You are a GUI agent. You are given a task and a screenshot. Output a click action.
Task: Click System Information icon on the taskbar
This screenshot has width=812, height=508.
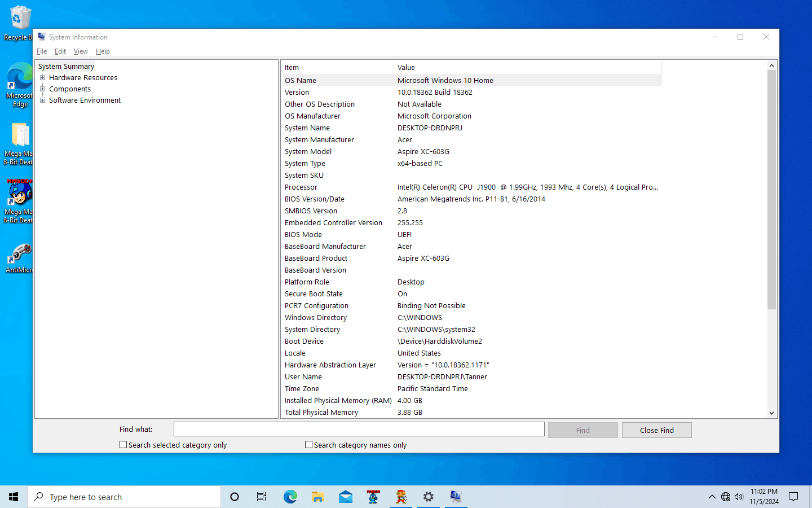tap(456, 497)
